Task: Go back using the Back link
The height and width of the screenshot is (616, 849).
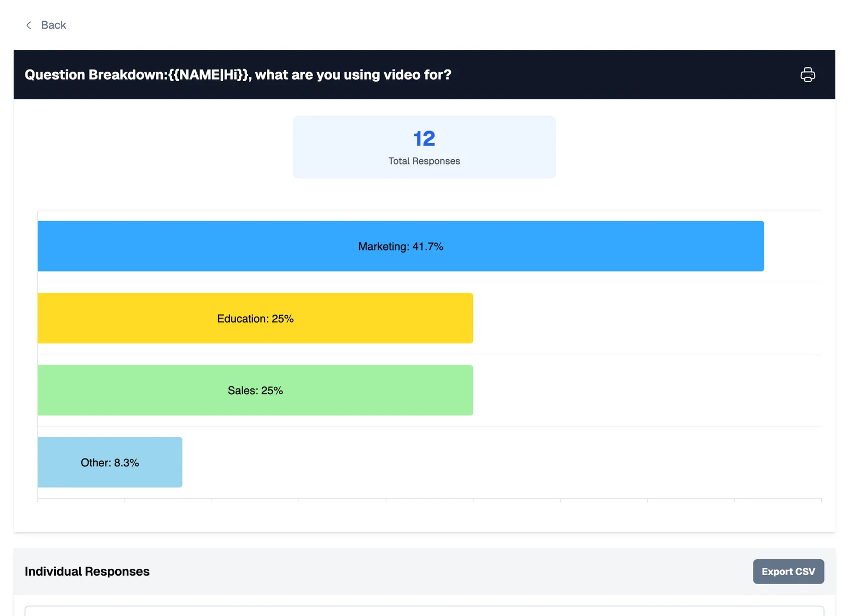Action: [46, 25]
